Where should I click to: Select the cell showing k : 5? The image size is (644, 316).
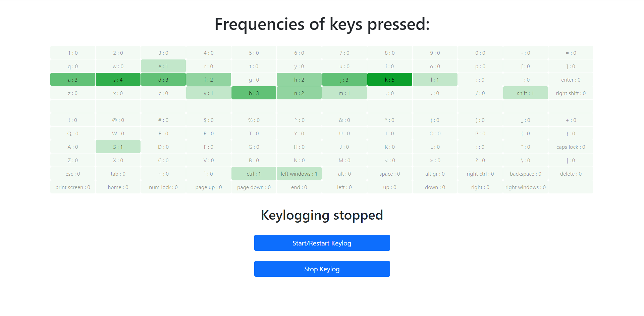(x=389, y=80)
